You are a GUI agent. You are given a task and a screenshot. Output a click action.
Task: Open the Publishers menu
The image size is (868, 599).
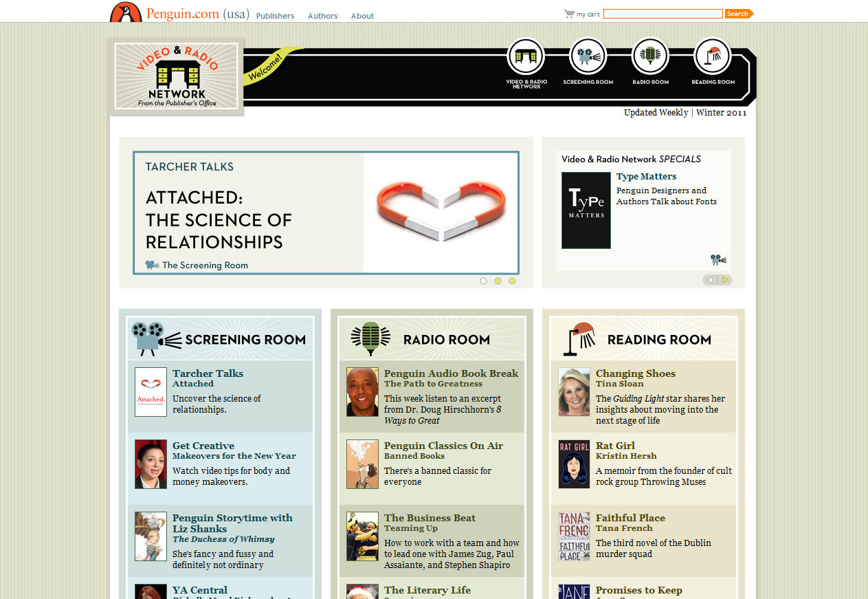(x=275, y=16)
